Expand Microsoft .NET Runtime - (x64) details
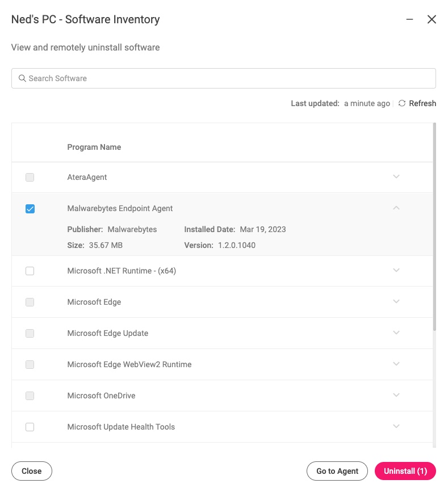The image size is (448, 492). [396, 270]
